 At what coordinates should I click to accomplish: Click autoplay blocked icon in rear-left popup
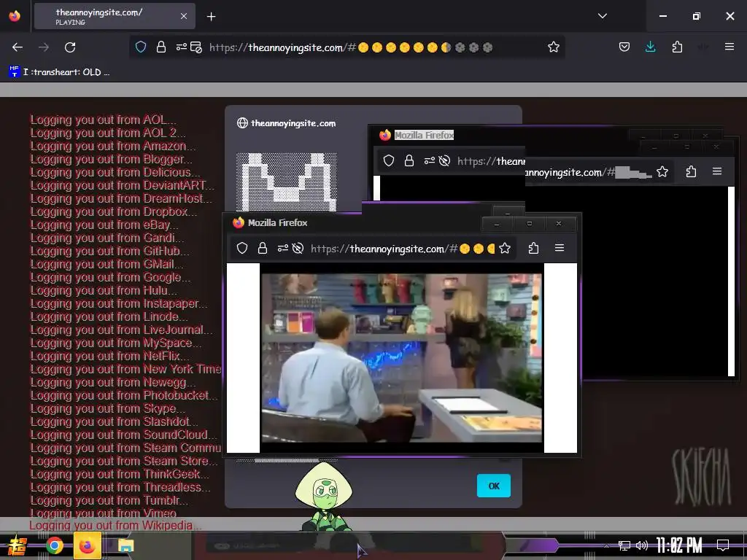click(x=444, y=161)
